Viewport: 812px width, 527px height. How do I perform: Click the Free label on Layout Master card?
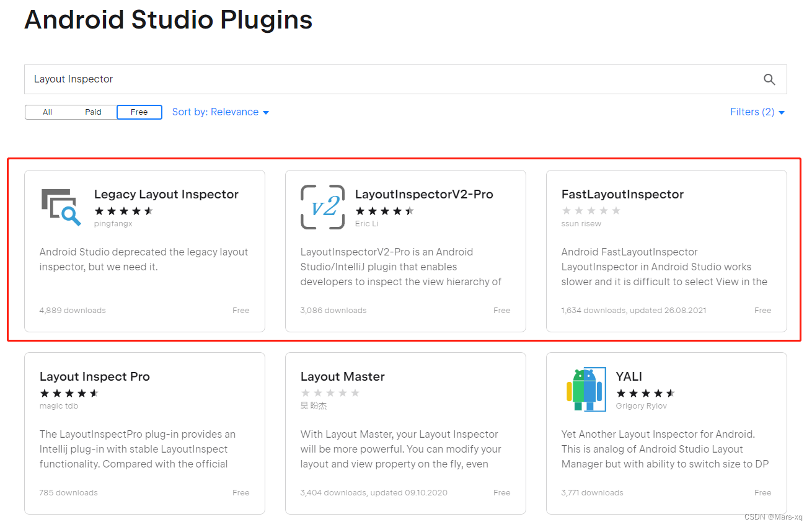[502, 493]
